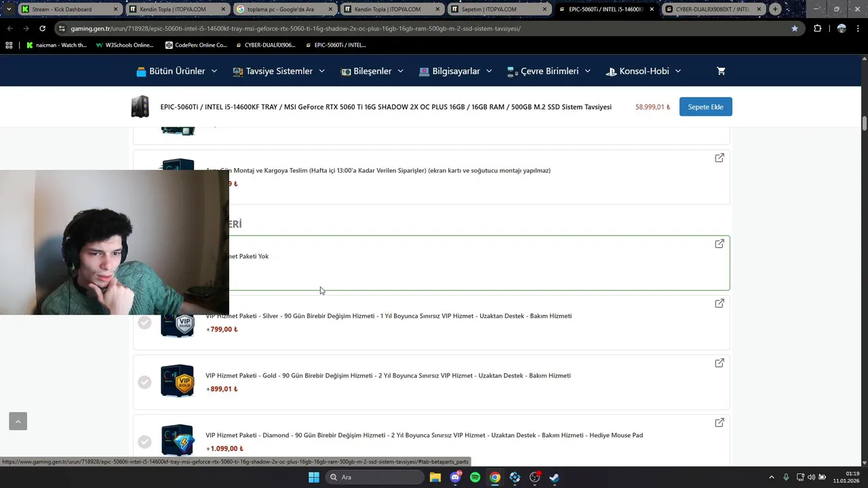Open the Chrome extensions puzzle icon
This screenshot has height=488, width=868.
(x=817, y=28)
